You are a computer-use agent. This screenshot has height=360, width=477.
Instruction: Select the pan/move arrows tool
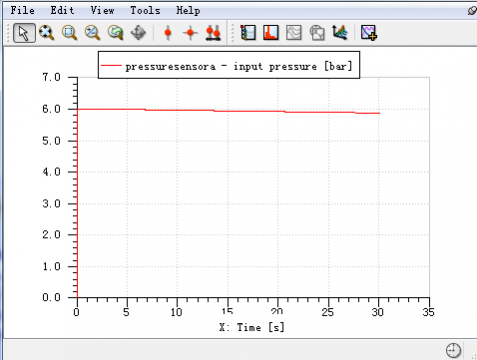[x=138, y=33]
